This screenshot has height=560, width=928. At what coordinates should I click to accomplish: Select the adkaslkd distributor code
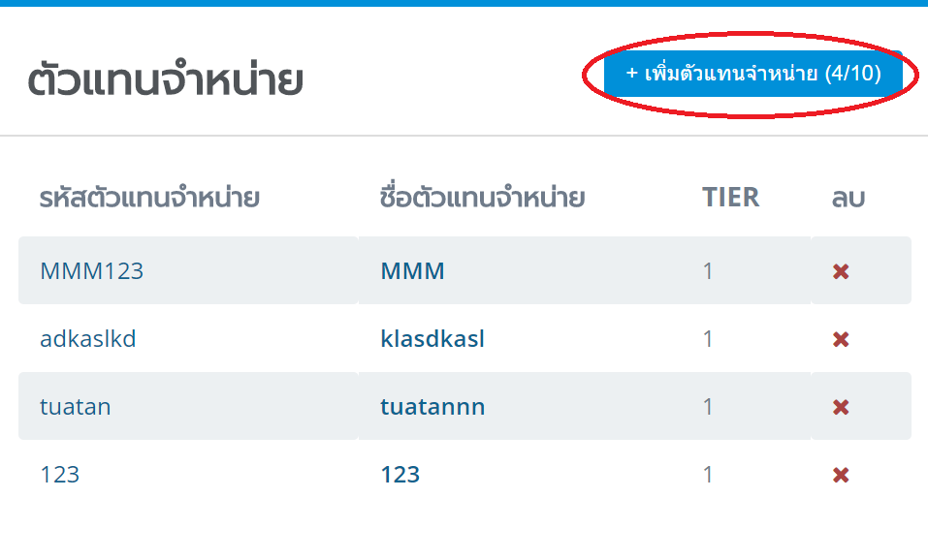[88, 339]
